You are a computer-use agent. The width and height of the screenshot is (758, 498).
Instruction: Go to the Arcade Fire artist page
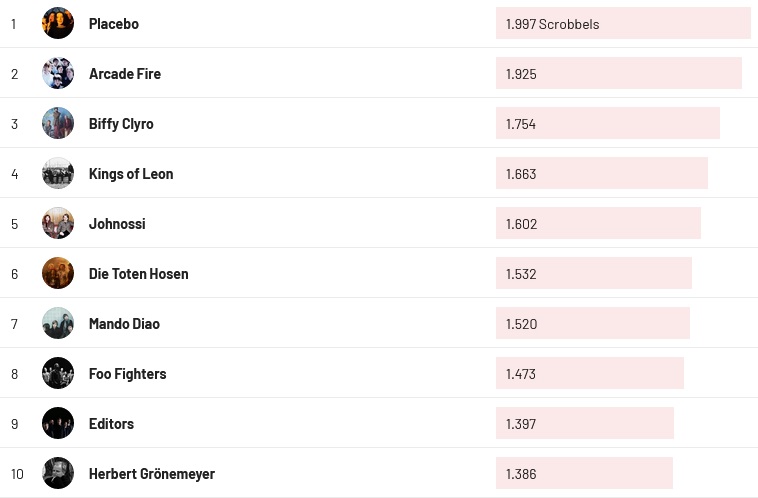pos(124,73)
